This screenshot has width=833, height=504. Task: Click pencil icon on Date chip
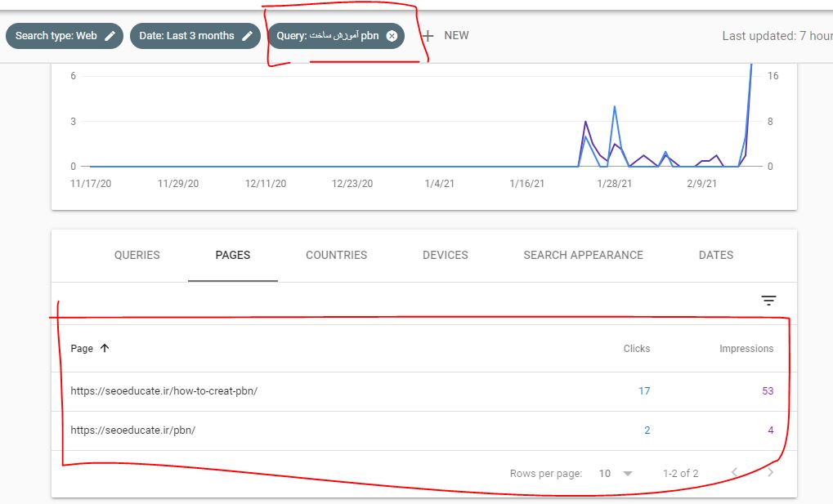click(247, 36)
